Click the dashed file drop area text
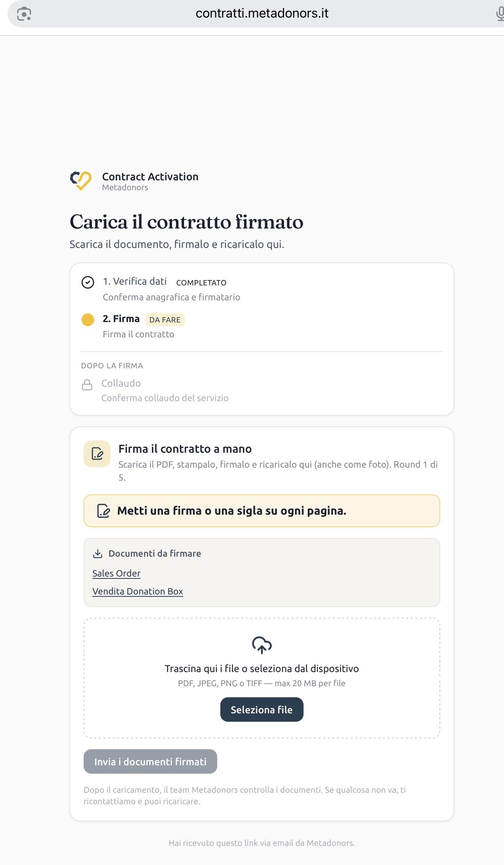This screenshot has width=504, height=865. (x=262, y=669)
